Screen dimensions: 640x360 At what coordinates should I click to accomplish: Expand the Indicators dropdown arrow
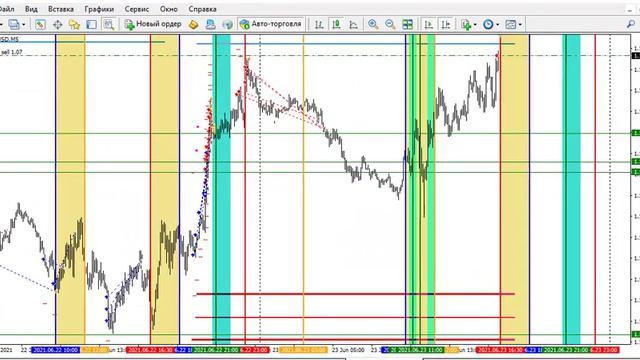click(x=475, y=25)
